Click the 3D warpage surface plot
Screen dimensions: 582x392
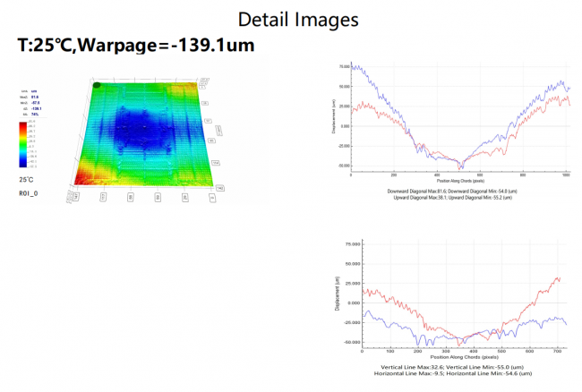click(145, 139)
